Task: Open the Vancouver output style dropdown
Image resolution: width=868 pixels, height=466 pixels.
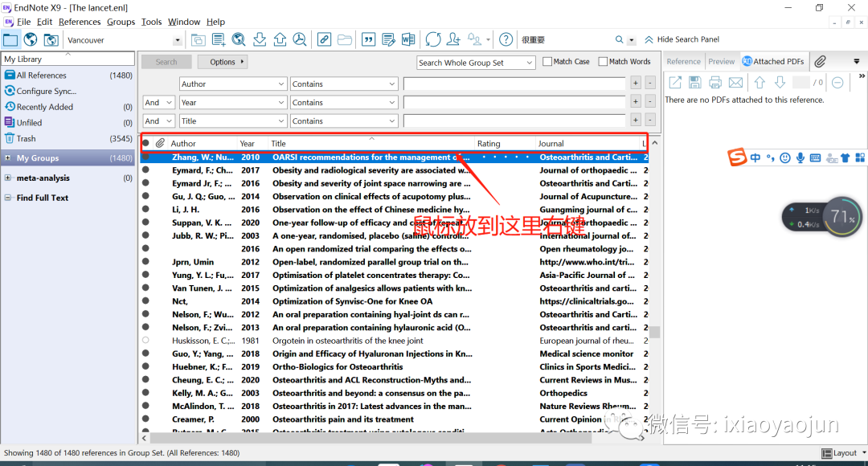Action: pos(177,40)
